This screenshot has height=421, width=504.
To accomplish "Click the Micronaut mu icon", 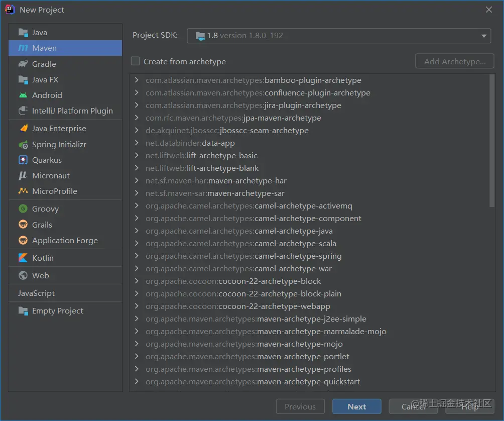I will [23, 176].
